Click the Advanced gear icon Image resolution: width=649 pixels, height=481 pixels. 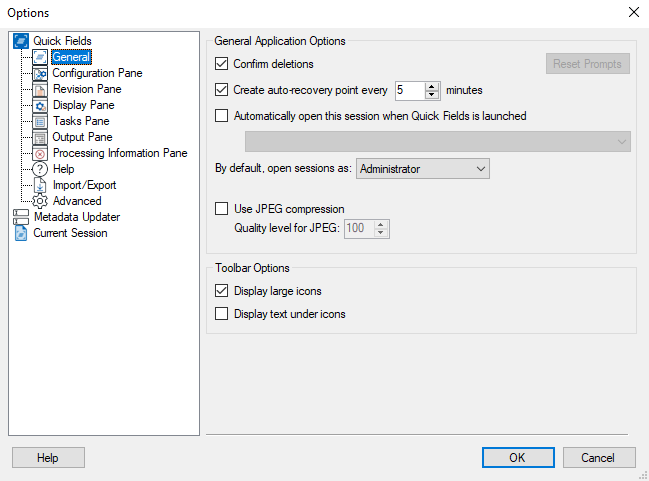click(40, 201)
